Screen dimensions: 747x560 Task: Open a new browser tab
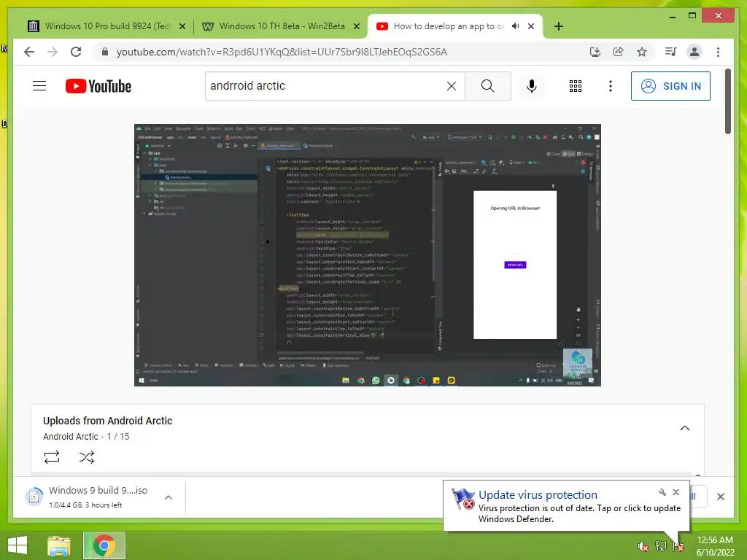pos(559,26)
